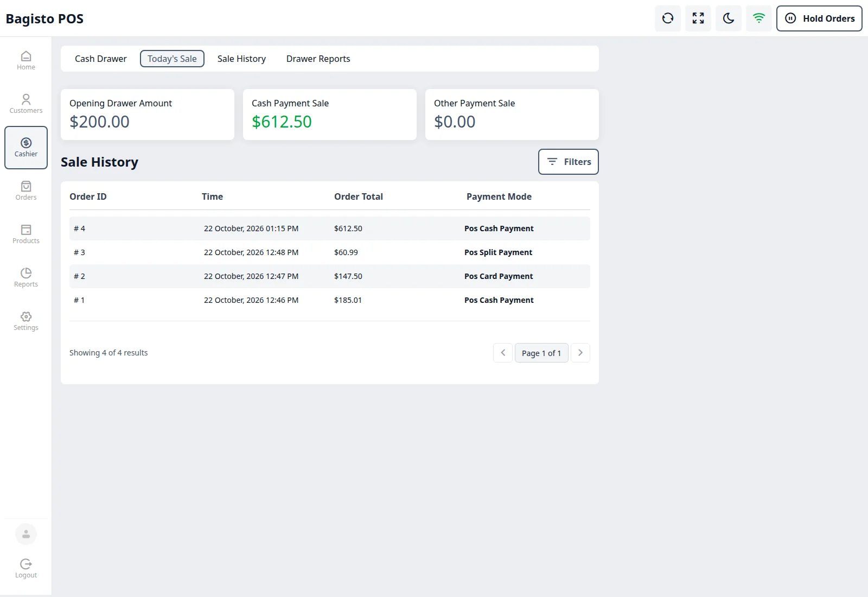This screenshot has width=868, height=597.
Task: Click Page 1 of 1 indicator
Action: (x=541, y=353)
